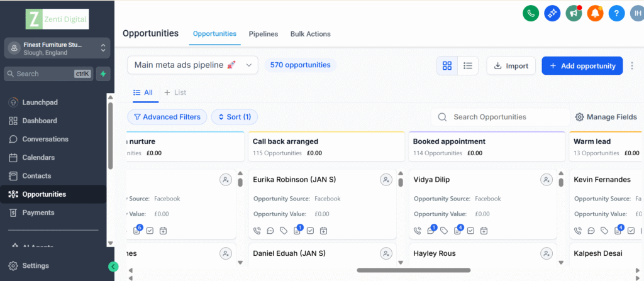Click the call icon on Eurika Robinson card
The width and height of the screenshot is (644, 281).
pyautogui.click(x=257, y=231)
